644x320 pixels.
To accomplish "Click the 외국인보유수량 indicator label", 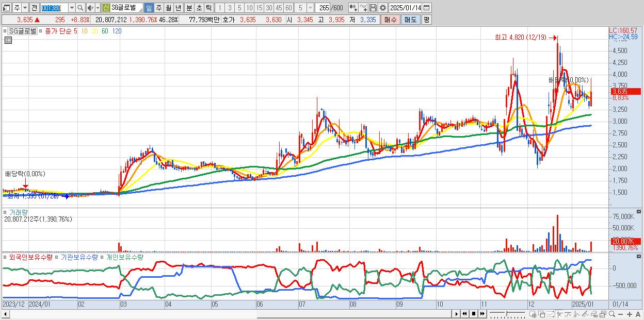I will coord(30,257).
